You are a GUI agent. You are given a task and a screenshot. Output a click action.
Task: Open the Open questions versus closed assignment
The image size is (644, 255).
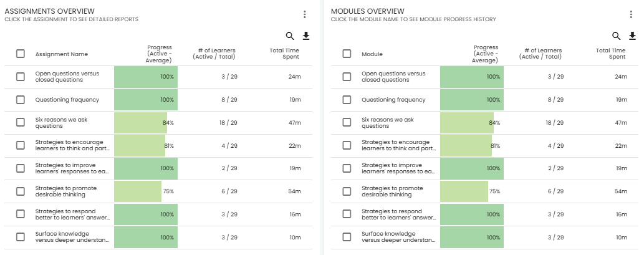pos(67,77)
